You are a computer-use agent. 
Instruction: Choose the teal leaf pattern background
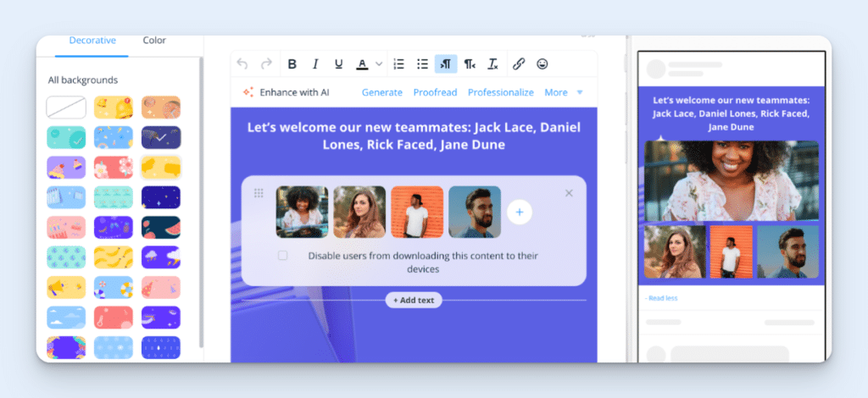click(66, 257)
